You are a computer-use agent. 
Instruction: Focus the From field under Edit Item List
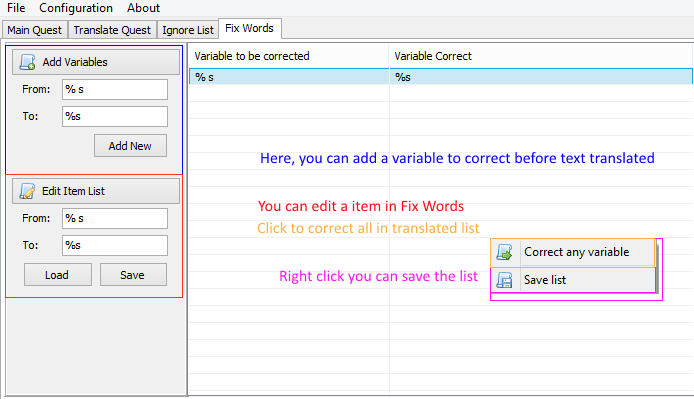[x=115, y=218]
